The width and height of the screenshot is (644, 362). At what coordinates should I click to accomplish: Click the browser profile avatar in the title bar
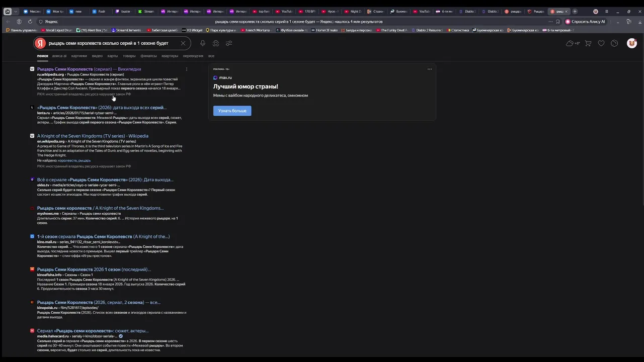(596, 11)
